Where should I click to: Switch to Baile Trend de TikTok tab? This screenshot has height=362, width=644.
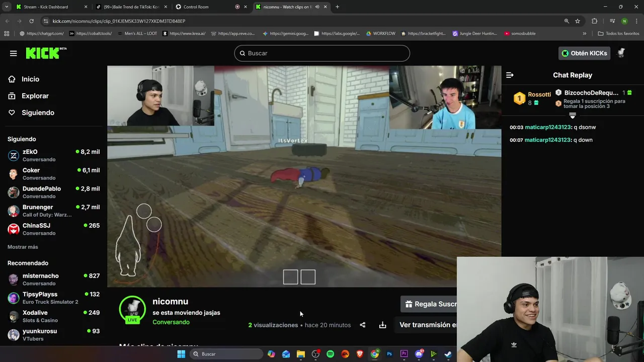(x=132, y=7)
